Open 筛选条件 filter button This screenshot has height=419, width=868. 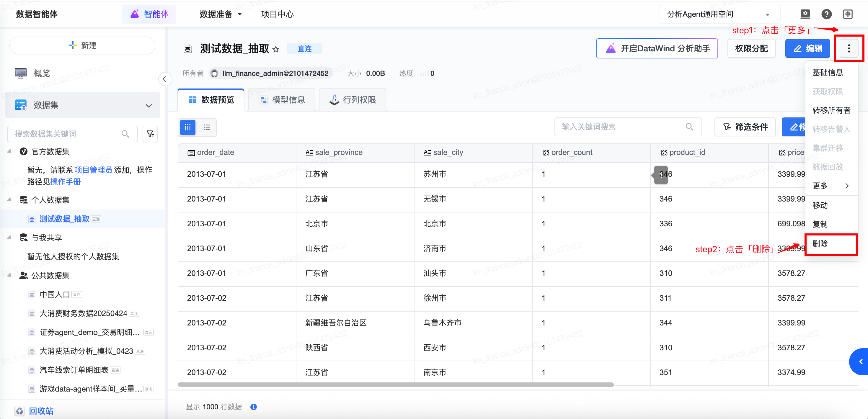coord(745,127)
